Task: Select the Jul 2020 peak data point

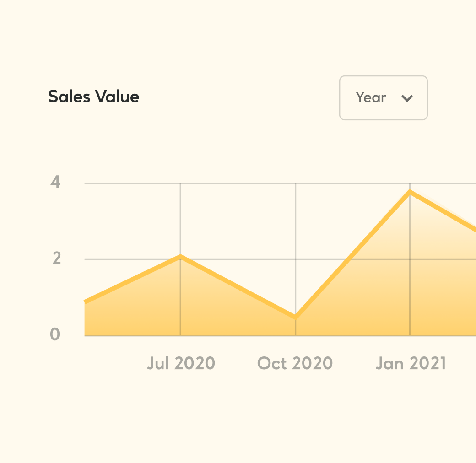Action: [181, 257]
